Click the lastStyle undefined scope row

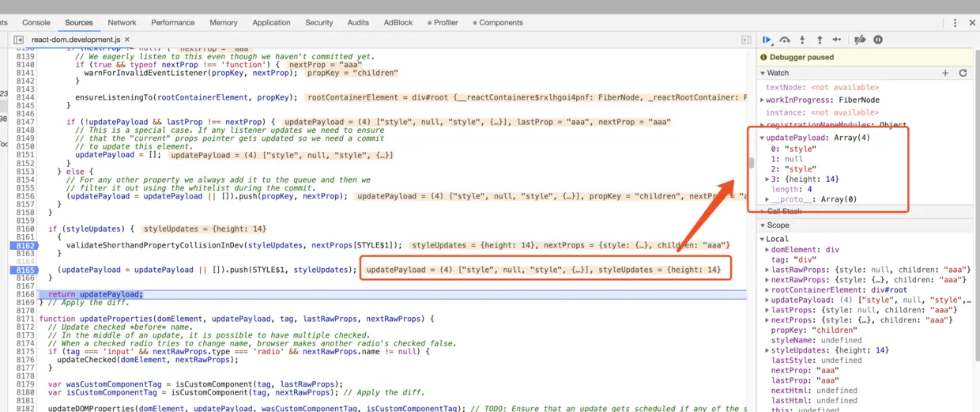816,361
